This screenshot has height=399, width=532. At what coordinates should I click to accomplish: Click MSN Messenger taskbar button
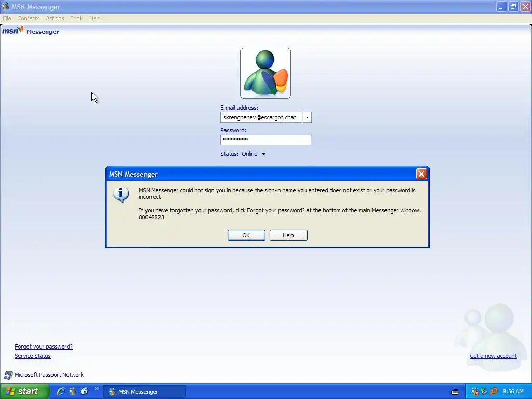[144, 392]
